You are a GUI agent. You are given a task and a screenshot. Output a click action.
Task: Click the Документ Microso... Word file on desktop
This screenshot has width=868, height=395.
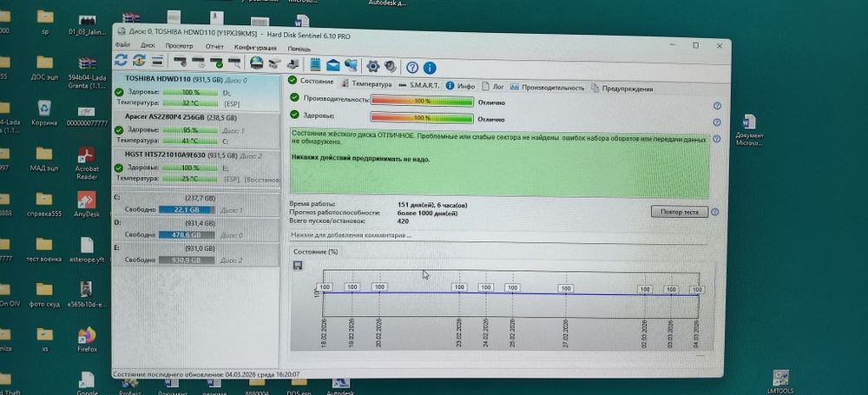(x=749, y=131)
